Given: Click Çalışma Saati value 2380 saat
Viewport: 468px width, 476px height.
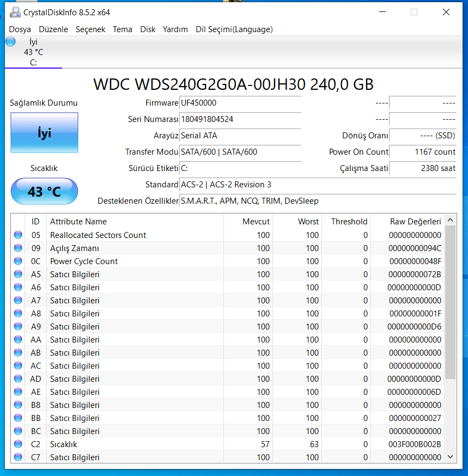Looking at the screenshot, I should [423, 168].
